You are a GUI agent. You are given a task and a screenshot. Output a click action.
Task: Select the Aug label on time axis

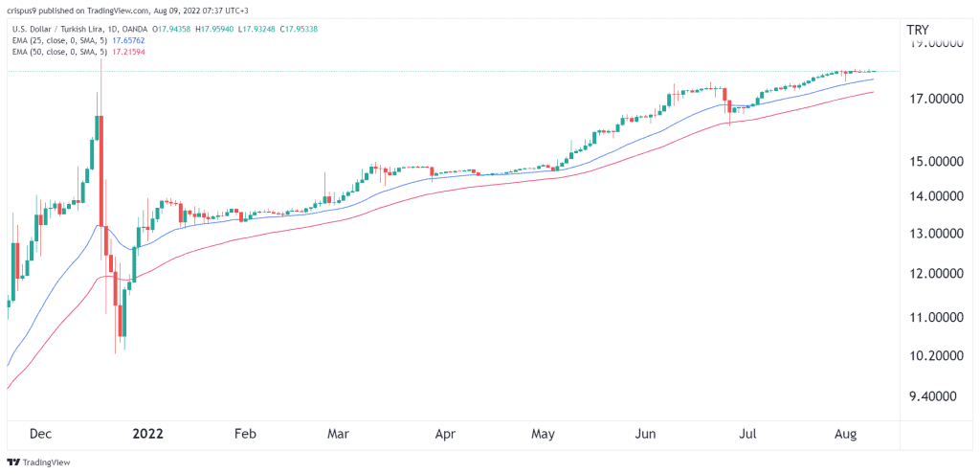[843, 433]
